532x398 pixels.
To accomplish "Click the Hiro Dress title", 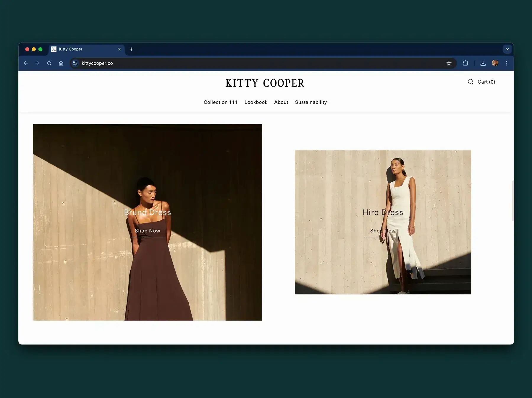I will [383, 212].
